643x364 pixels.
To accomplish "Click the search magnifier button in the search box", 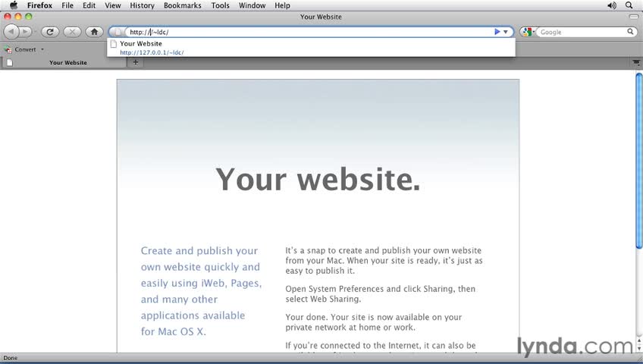I will (x=630, y=32).
